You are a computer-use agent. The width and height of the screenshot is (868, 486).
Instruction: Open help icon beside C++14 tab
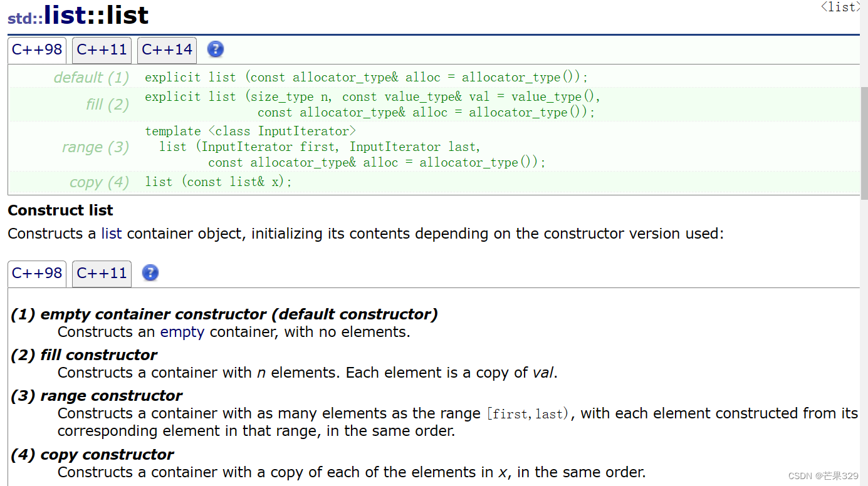pos(216,49)
